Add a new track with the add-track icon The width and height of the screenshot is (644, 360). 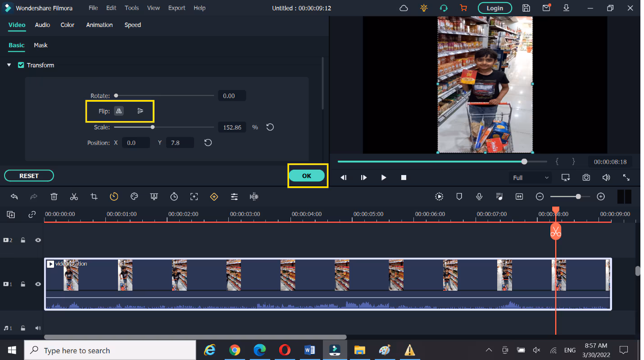[x=11, y=215]
